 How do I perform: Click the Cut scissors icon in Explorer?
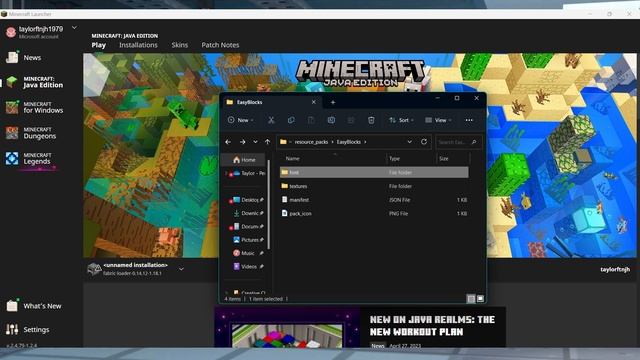point(271,120)
